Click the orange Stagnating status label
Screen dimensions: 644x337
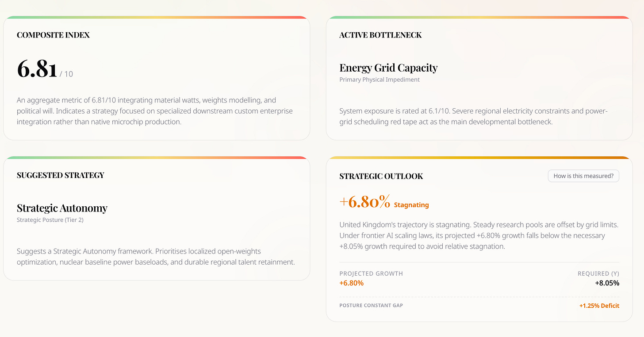pyautogui.click(x=411, y=205)
